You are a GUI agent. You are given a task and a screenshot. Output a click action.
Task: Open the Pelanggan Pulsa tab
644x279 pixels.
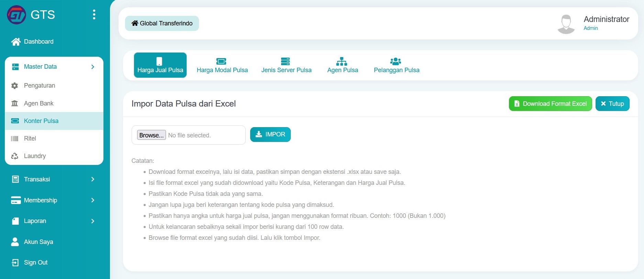point(397,65)
